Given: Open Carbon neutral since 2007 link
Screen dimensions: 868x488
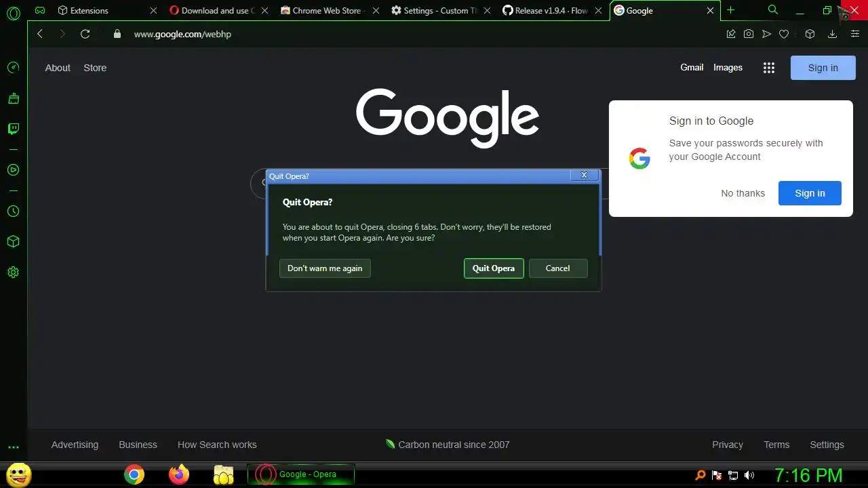Looking at the screenshot, I should pos(448,445).
